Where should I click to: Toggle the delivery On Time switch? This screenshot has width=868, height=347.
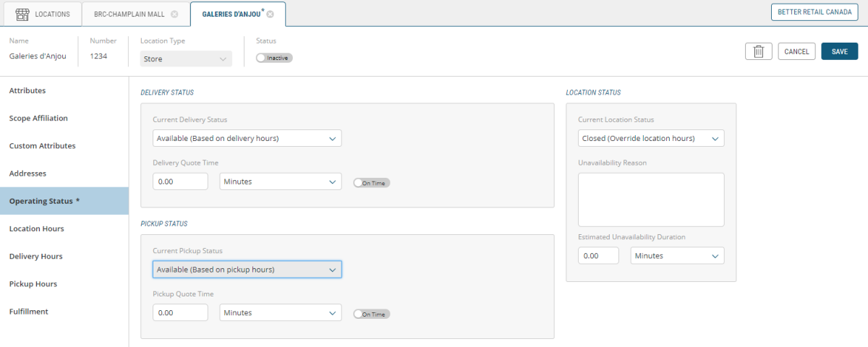[371, 183]
